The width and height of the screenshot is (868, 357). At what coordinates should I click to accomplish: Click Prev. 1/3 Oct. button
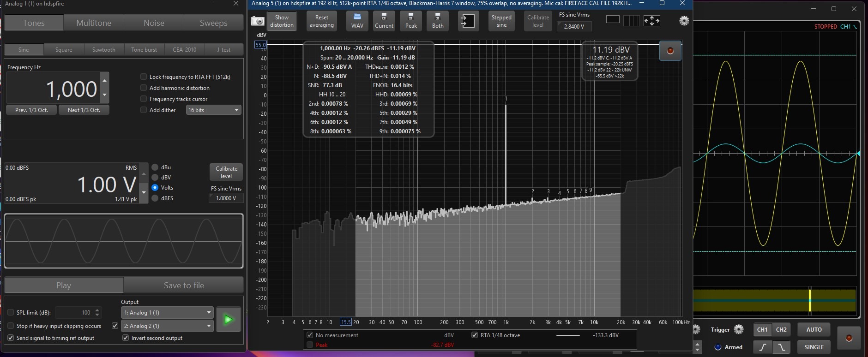point(31,110)
